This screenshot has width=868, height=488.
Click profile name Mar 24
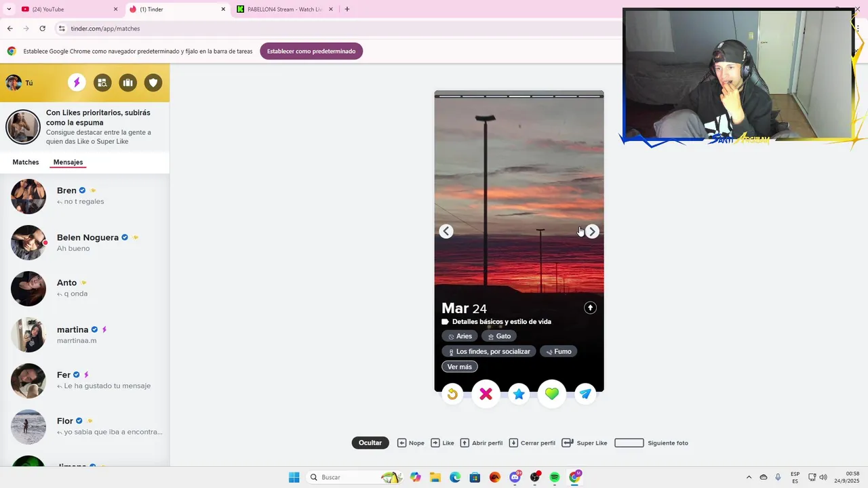click(x=464, y=308)
